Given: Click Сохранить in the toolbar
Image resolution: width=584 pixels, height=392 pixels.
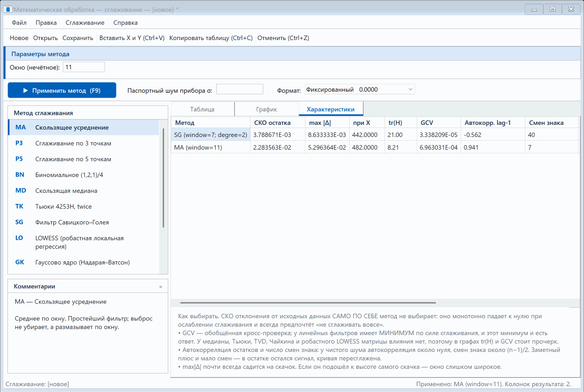Looking at the screenshot, I should pos(78,38).
